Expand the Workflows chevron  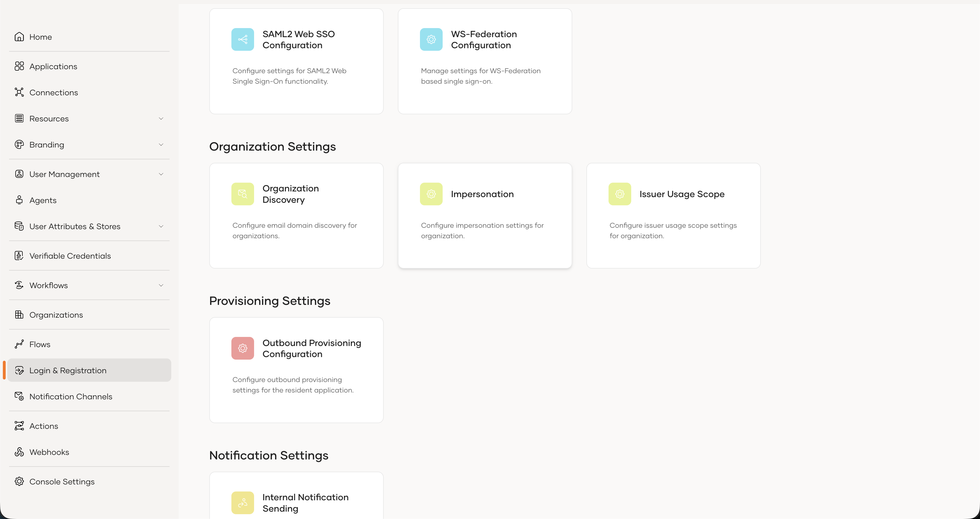click(x=161, y=285)
